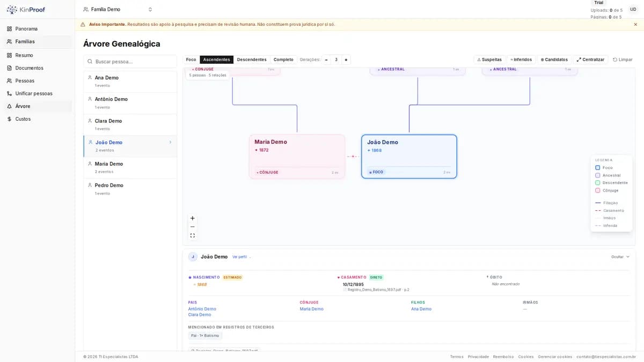Viewport: 644px width, 362px height.
Task: Switch tree view to Descendentes
Action: 252,60
